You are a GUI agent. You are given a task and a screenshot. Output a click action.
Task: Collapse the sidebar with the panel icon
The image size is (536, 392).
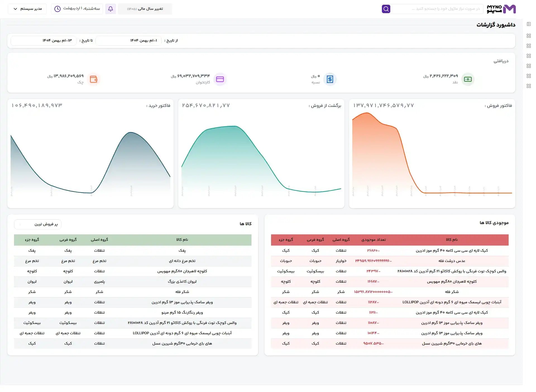(529, 24)
